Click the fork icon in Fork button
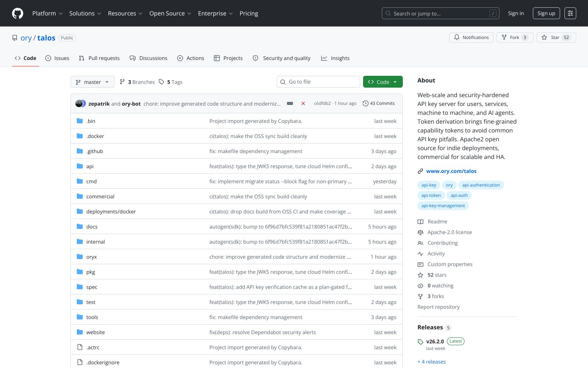 [504, 38]
